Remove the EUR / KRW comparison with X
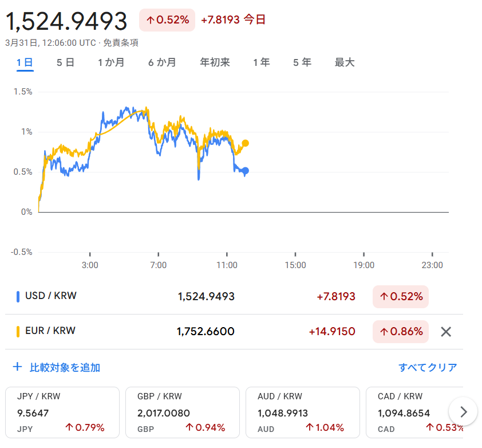482x448 pixels. pos(446,332)
